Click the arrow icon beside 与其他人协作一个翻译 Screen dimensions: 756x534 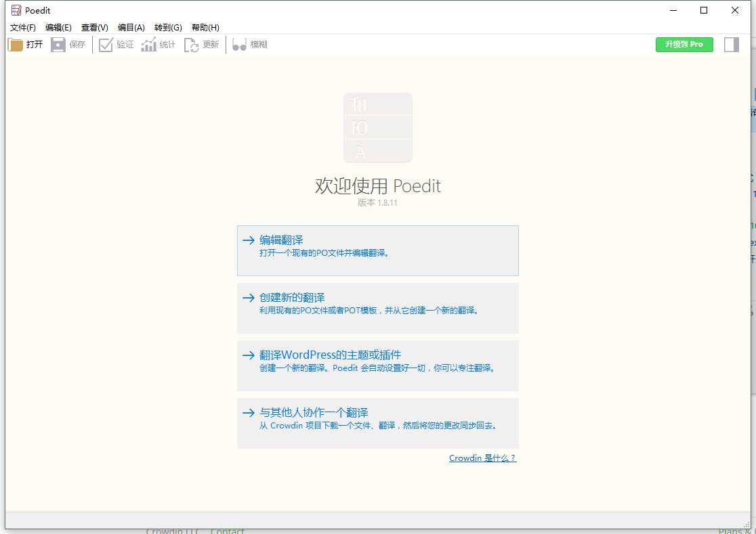[249, 413]
